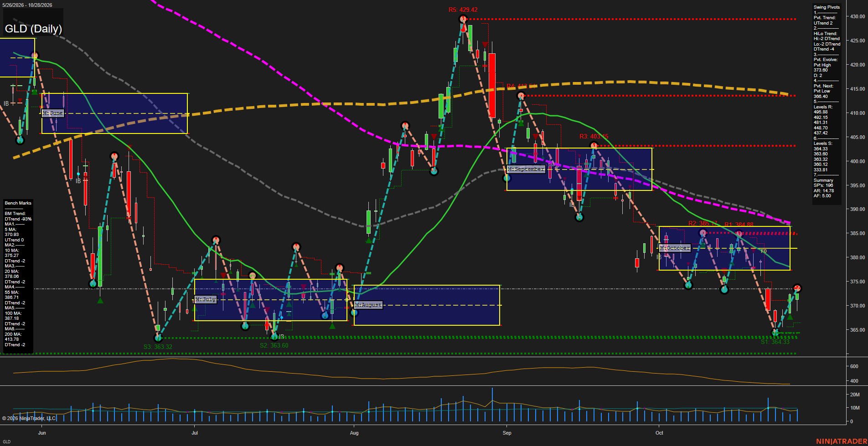
Task: Click the S3: 363.32 support label
Action: (158, 347)
